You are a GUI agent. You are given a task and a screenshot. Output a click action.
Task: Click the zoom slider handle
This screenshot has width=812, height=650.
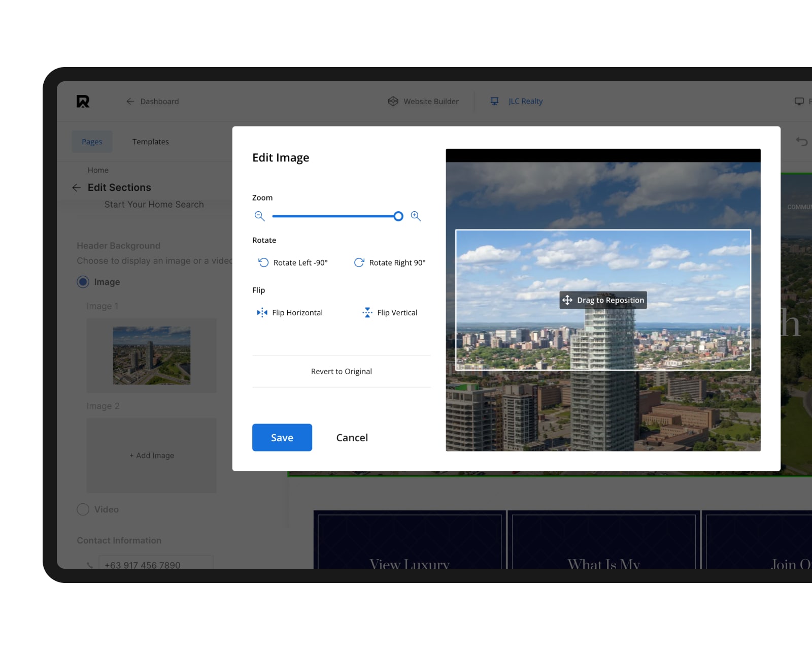[398, 216]
